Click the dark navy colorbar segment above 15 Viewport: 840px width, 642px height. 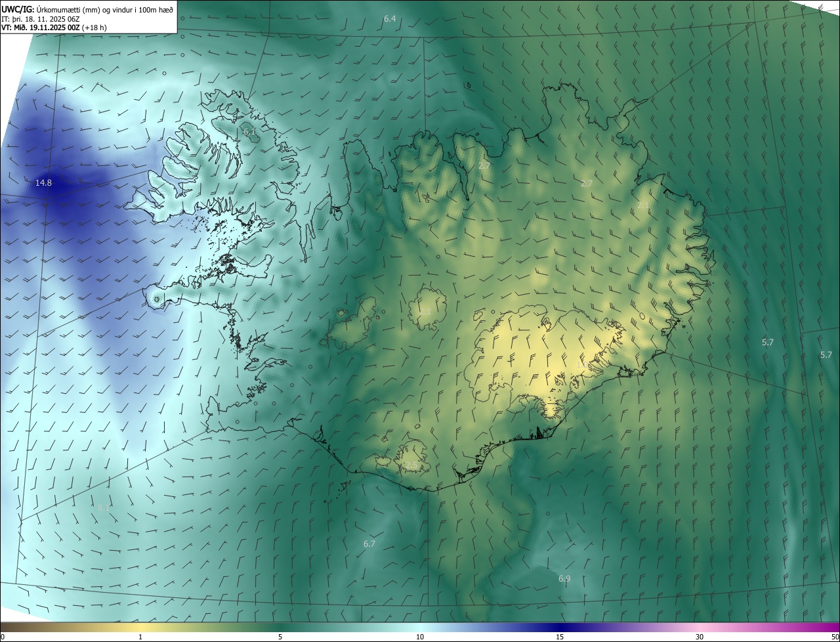tap(560, 627)
